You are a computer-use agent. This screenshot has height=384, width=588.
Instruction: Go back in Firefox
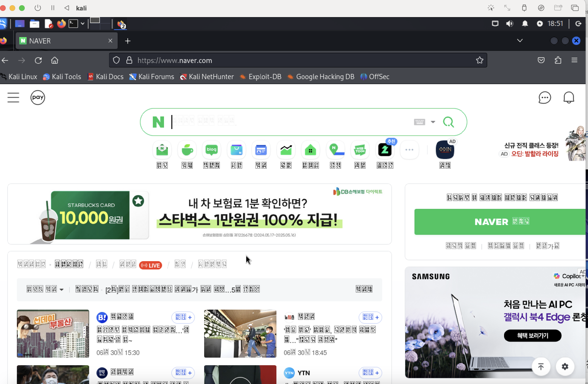(5, 61)
